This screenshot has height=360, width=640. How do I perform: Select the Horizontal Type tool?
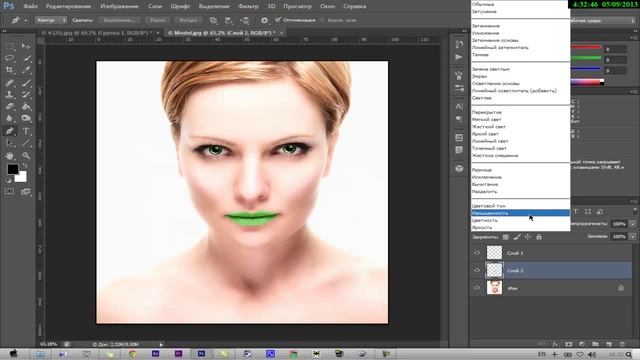tap(26, 131)
